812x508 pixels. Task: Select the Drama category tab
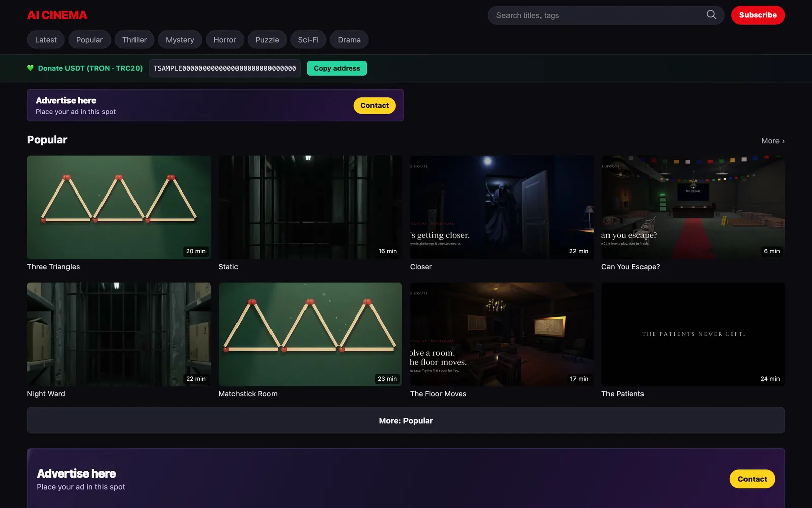click(x=349, y=40)
